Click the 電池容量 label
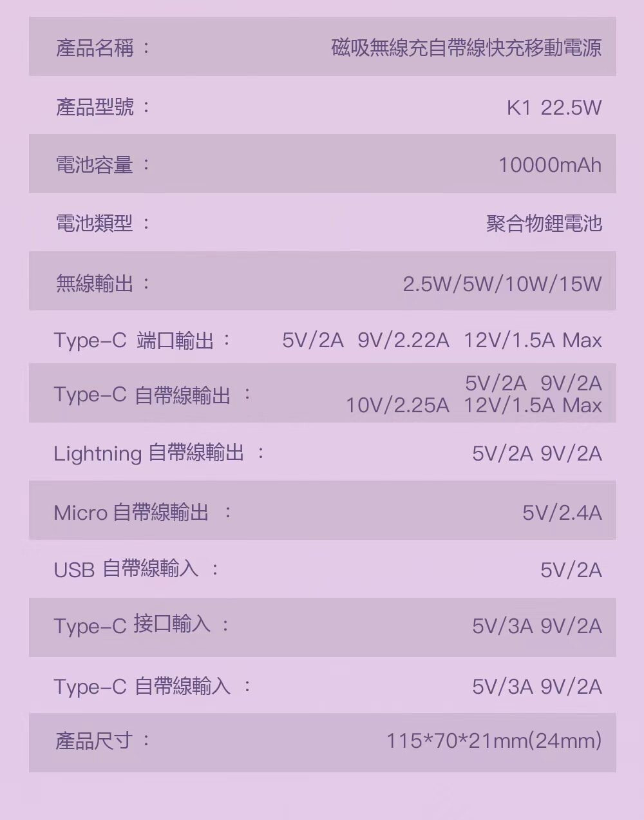 click(x=95, y=165)
